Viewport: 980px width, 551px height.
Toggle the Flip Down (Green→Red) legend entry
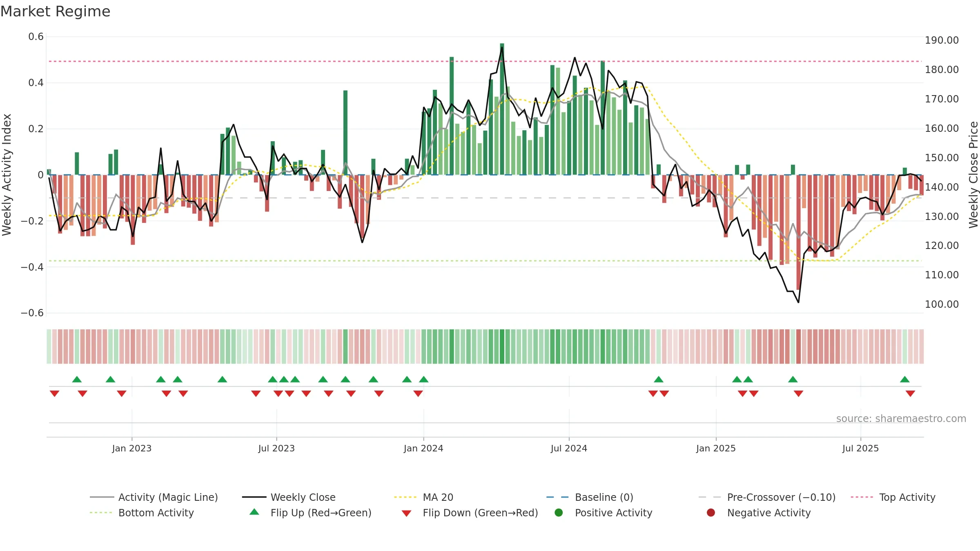[470, 513]
